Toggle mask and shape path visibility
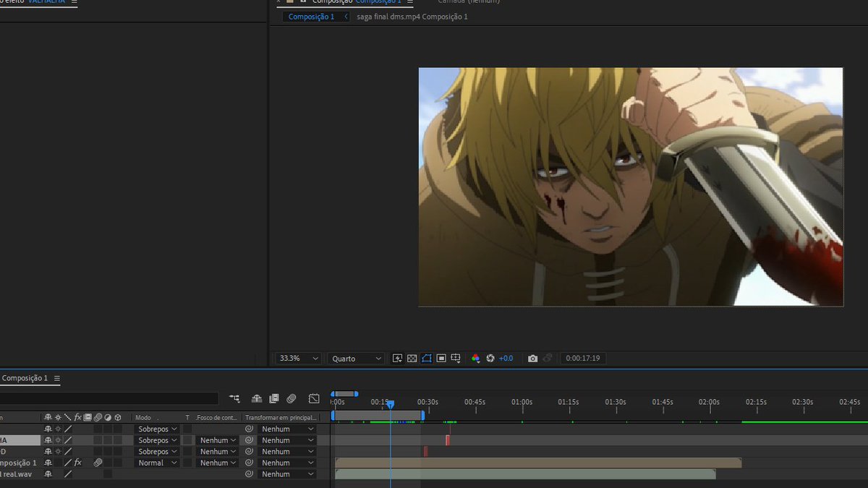Screen dimensions: 868x488 tap(426, 359)
